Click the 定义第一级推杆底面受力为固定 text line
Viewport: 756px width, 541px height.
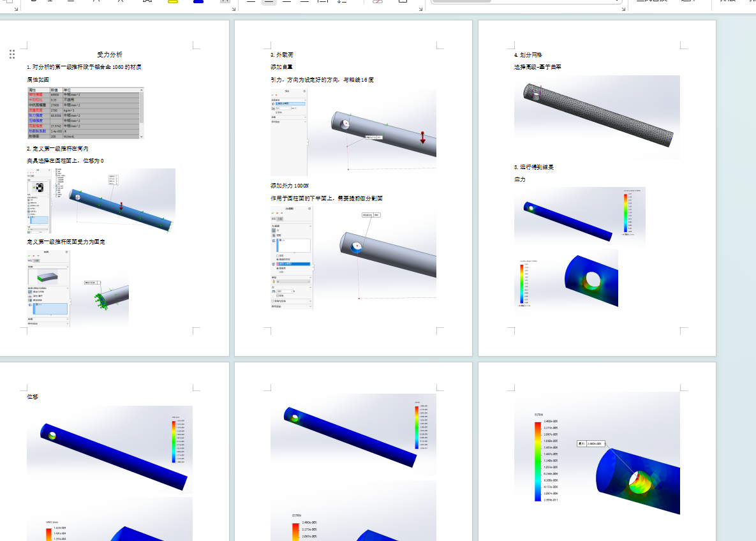click(66, 242)
